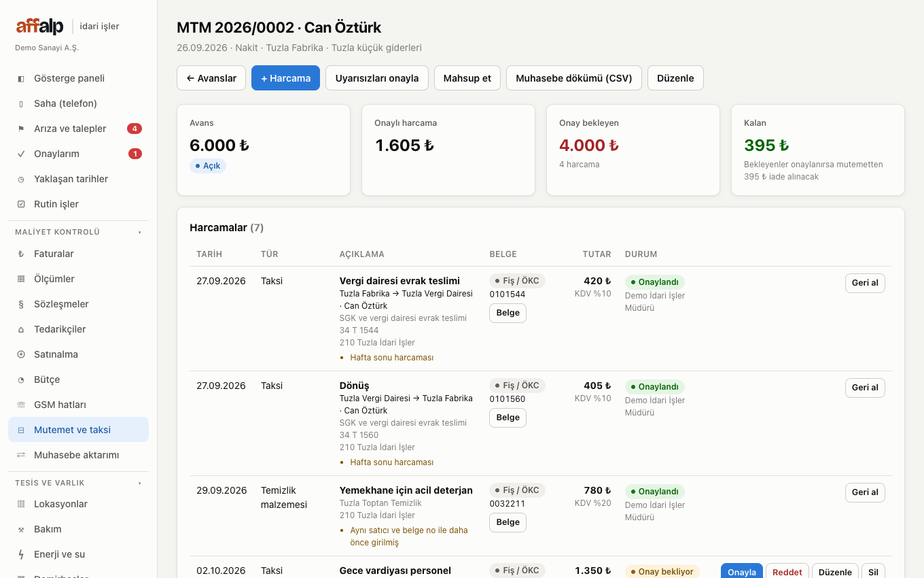Viewport: 924px width, 578px height.
Task: Click Reddet for Gece vardiyası personel expense
Action: tap(787, 571)
